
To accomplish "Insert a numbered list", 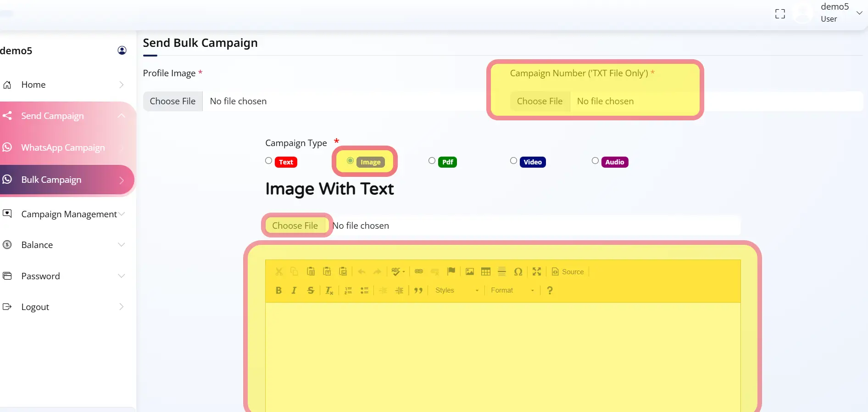I will pyautogui.click(x=348, y=290).
